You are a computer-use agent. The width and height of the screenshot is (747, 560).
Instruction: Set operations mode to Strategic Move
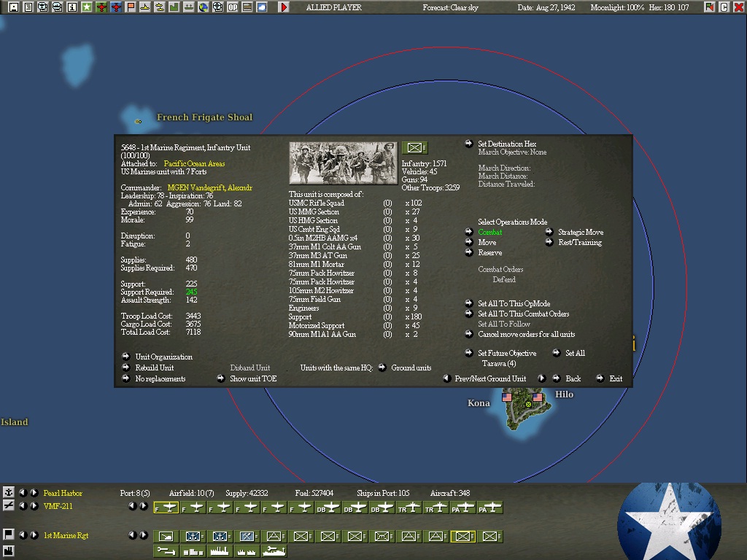tap(549, 233)
